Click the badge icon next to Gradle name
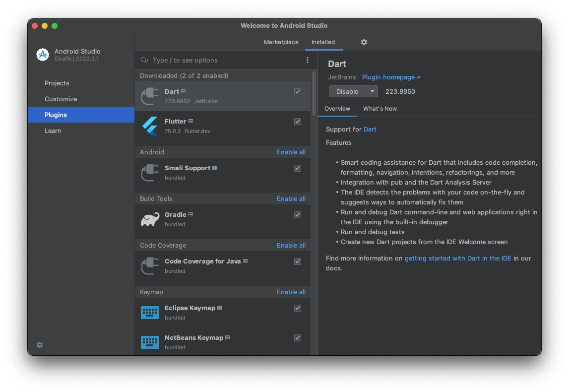The image size is (569, 392). (191, 214)
